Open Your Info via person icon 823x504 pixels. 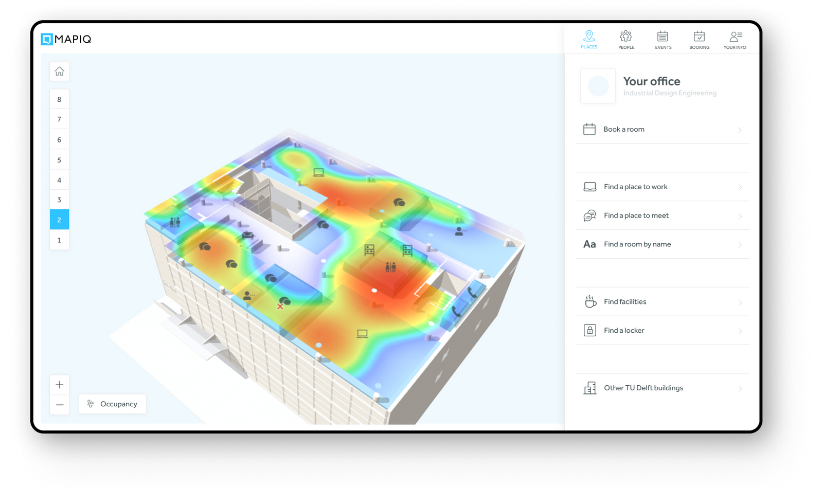pos(735,36)
